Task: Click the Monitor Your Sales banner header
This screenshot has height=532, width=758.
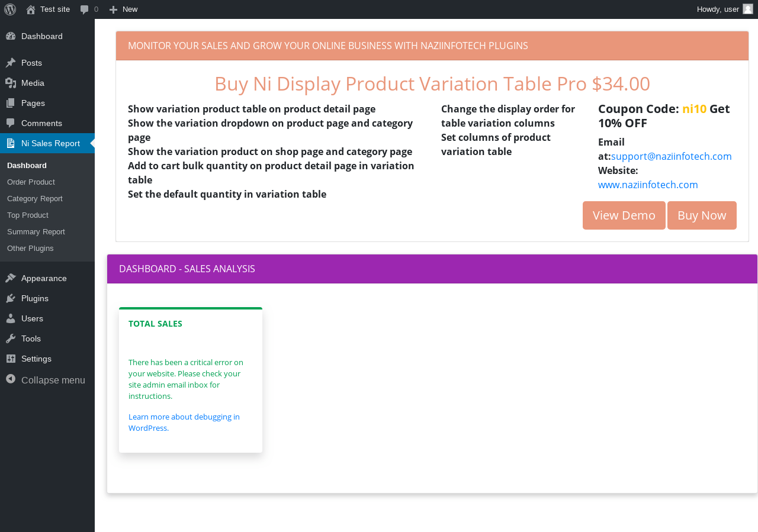Action: coord(432,46)
